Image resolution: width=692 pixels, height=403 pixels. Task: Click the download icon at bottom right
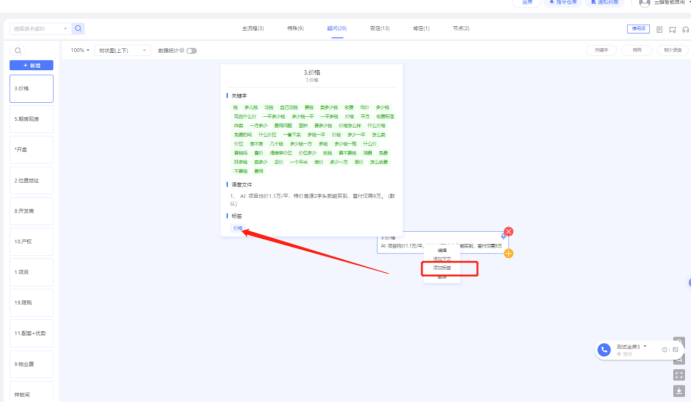[679, 390]
